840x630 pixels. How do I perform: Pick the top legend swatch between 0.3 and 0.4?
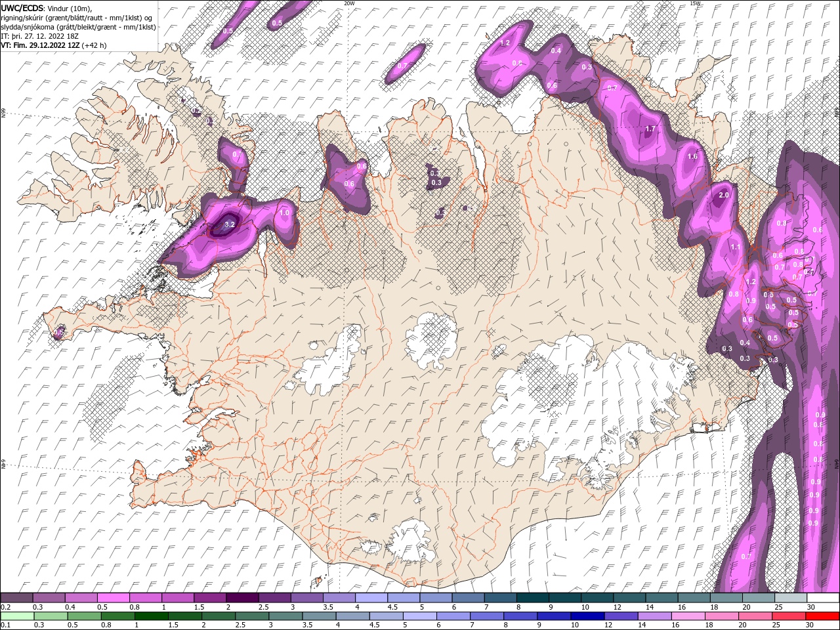click(49, 597)
